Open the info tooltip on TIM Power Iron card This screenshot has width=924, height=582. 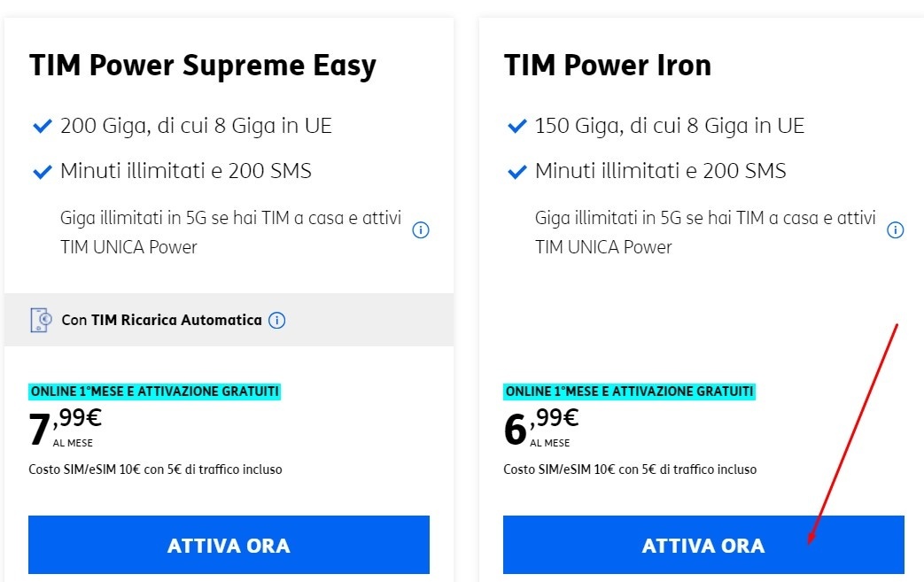tap(895, 229)
